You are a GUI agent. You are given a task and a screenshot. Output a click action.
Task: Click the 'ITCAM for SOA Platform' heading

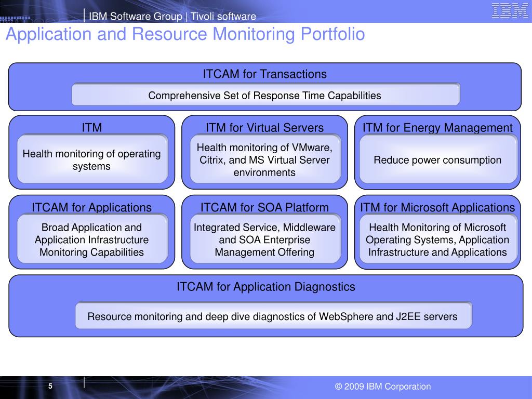tap(264, 207)
